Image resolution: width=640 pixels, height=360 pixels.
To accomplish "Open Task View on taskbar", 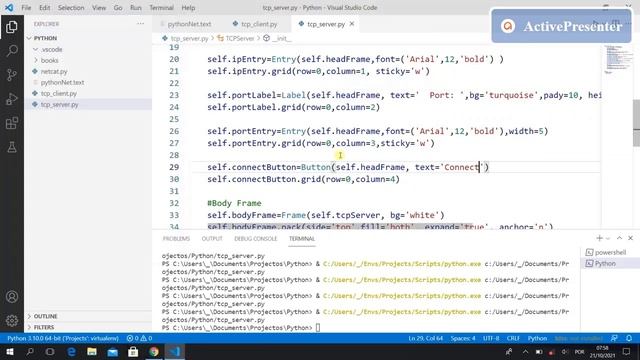I will pyautogui.click(x=50, y=352).
